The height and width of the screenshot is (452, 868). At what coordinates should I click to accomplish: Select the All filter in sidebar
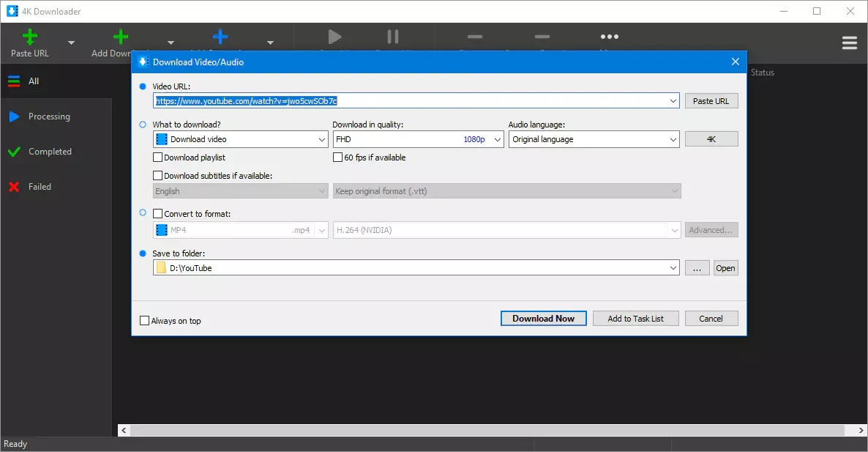coord(34,81)
